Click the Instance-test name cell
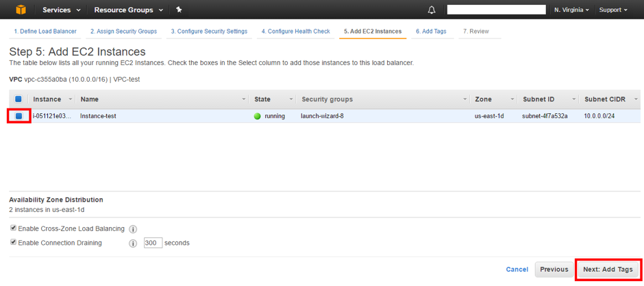 pyautogui.click(x=98, y=117)
